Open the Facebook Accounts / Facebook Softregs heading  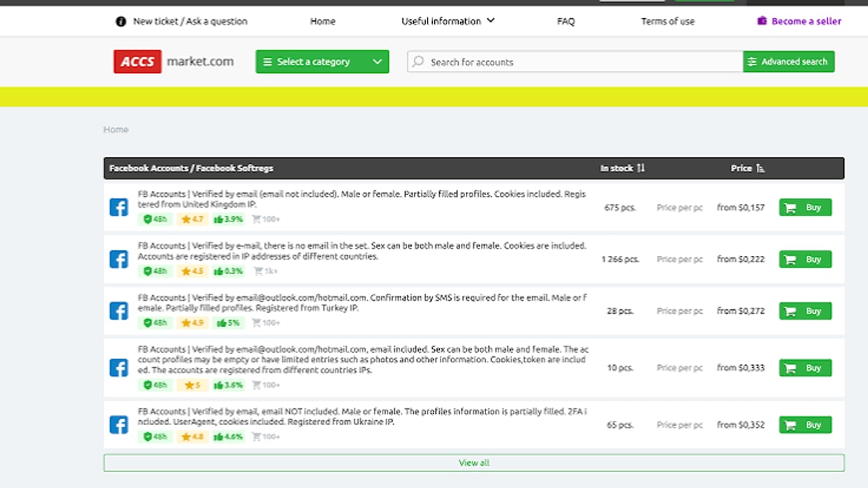[x=191, y=168]
